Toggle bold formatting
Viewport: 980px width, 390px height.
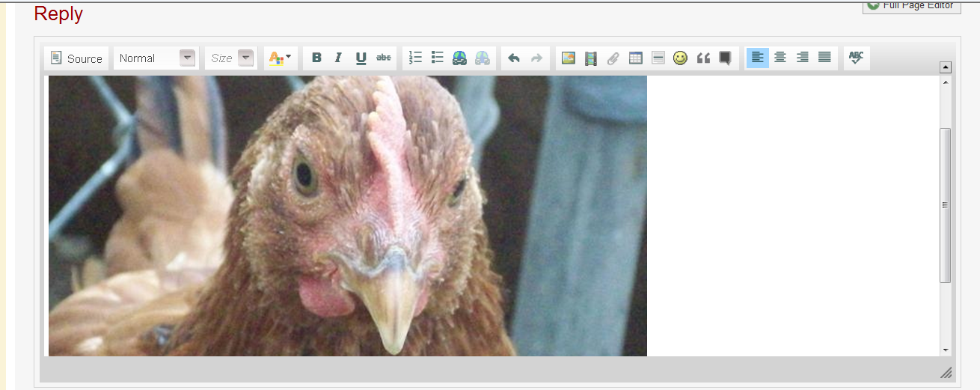click(x=316, y=58)
